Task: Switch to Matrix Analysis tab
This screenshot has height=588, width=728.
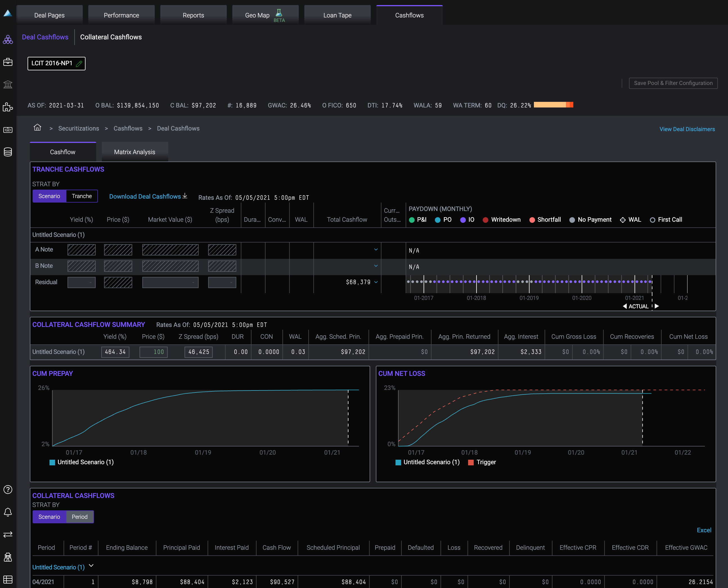Action: tap(134, 152)
